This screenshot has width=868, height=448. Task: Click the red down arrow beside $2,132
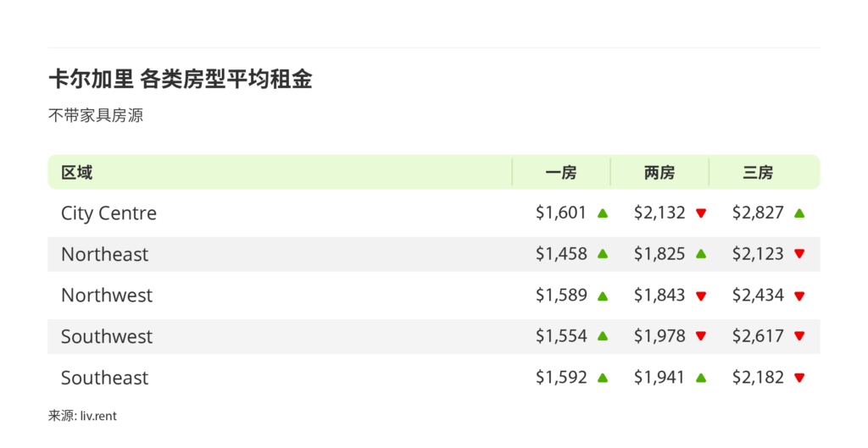click(x=701, y=213)
